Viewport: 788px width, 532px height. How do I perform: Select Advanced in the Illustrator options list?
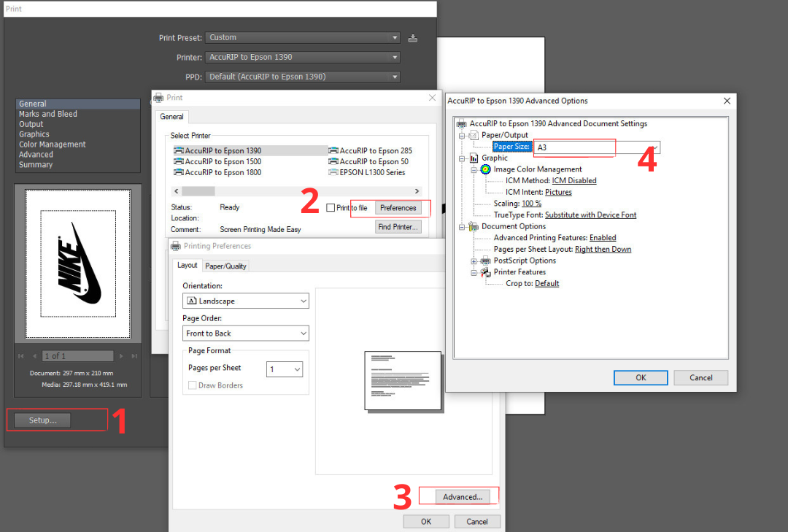(x=36, y=155)
